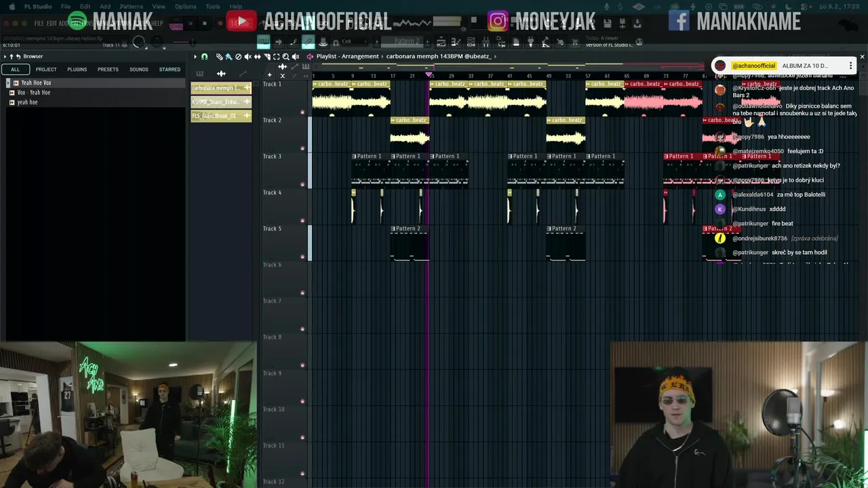Mute Track 7 with its pink dot
868x488 pixels.
coord(302,329)
